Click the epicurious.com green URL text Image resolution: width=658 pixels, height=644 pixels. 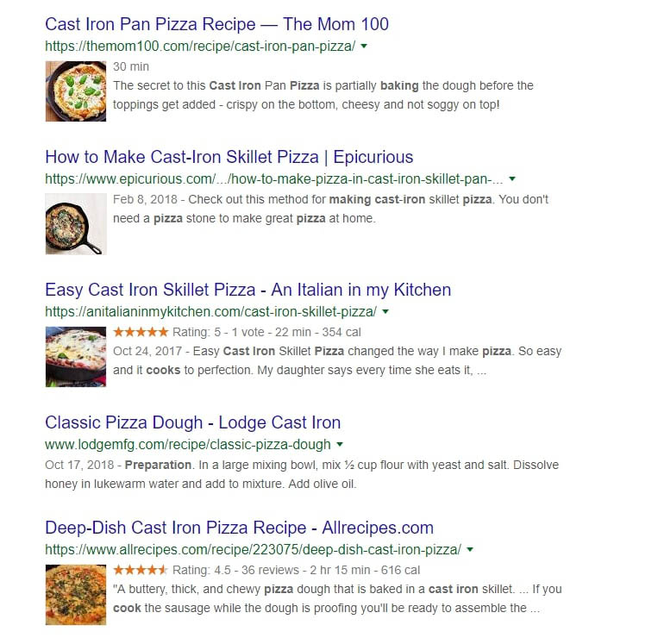[273, 179]
